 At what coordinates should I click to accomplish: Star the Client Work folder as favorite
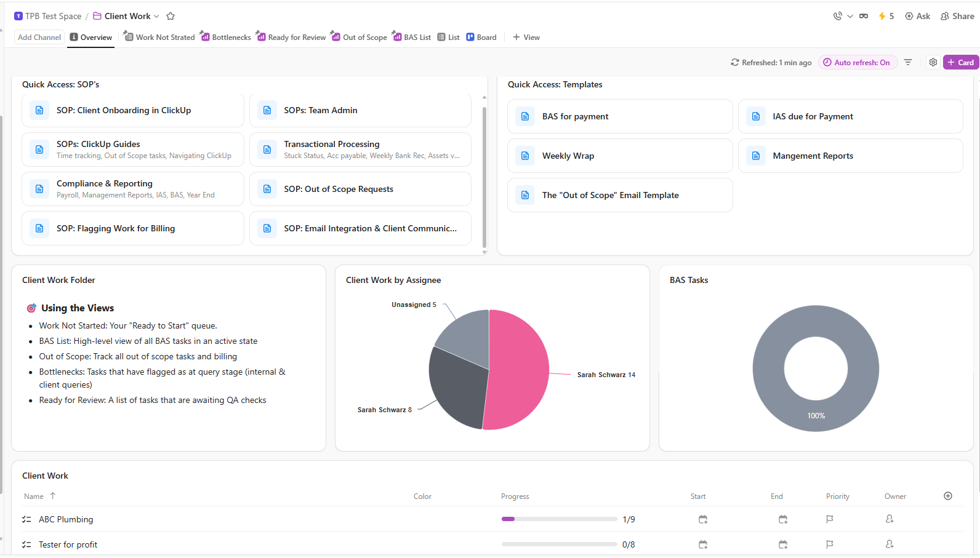point(171,16)
